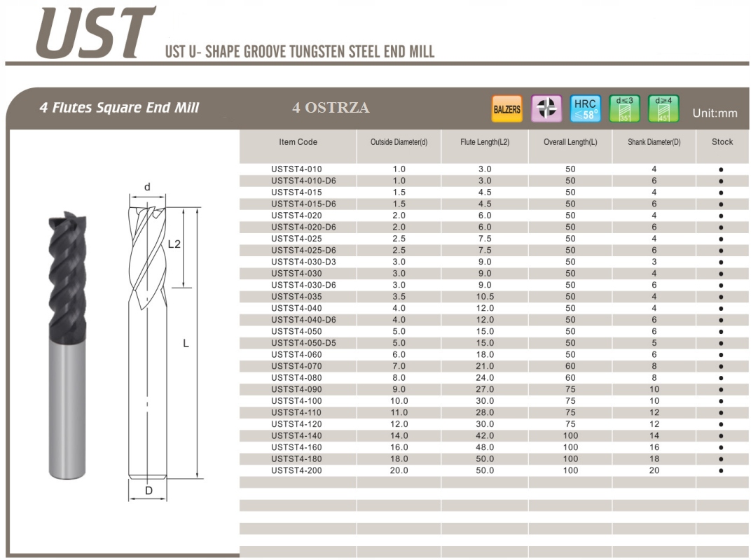Click the 'Outside Diameter(d)' column header
The height and width of the screenshot is (560, 751).
[399, 142]
